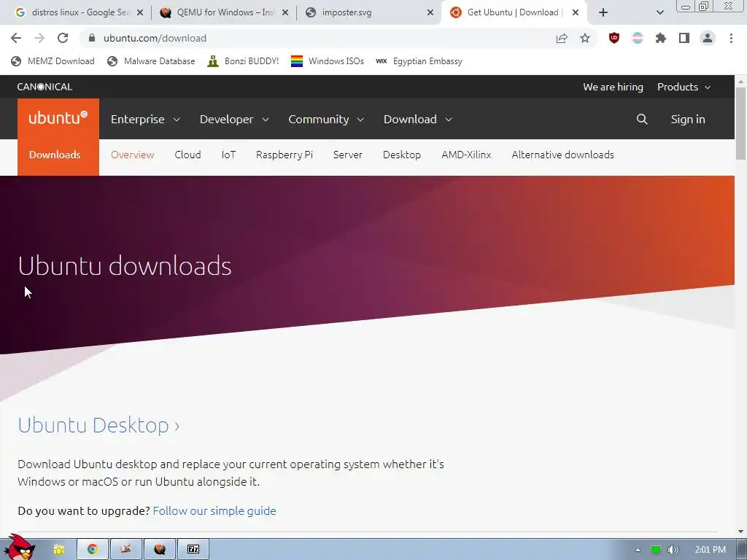Click the page vertical scrollbar thumb

(741, 122)
